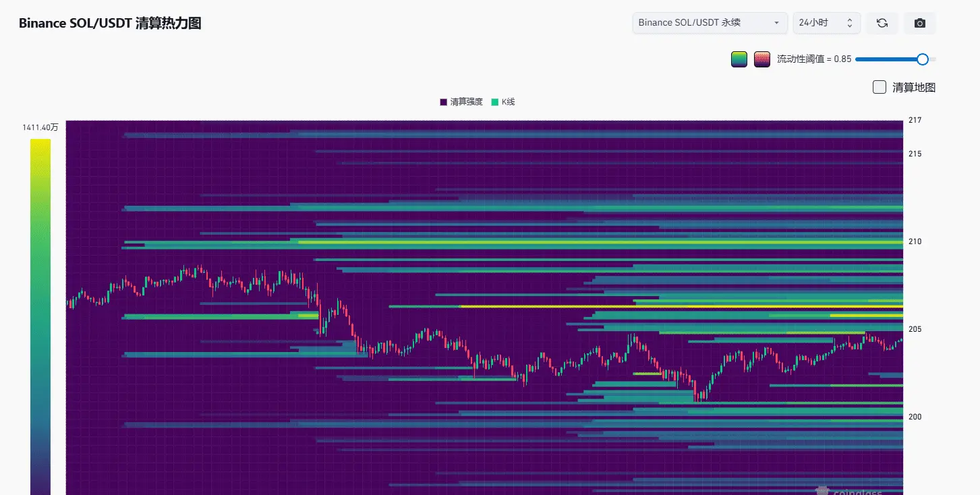The width and height of the screenshot is (980, 495).
Task: Adjust the 流动性阈值 slider handle
Action: tap(923, 59)
